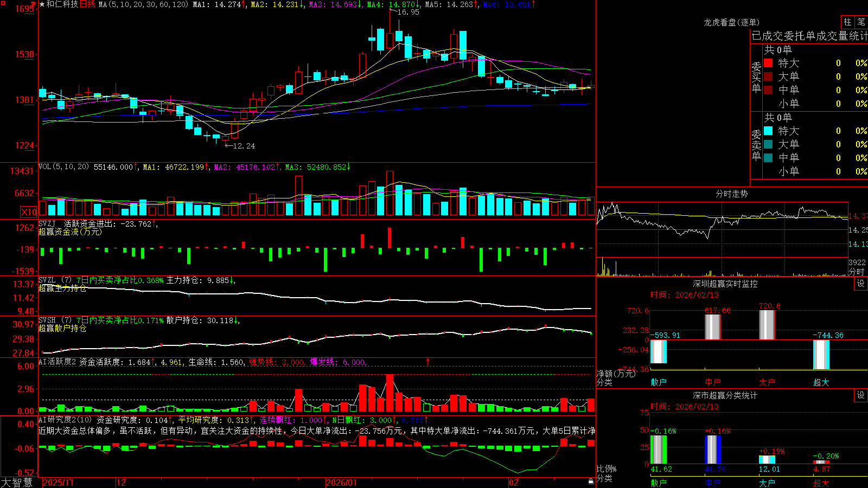Click 超大 category label in 深圳超赢实时监控 chart
Viewport: 868px width, 488px height.
pyautogui.click(x=821, y=382)
